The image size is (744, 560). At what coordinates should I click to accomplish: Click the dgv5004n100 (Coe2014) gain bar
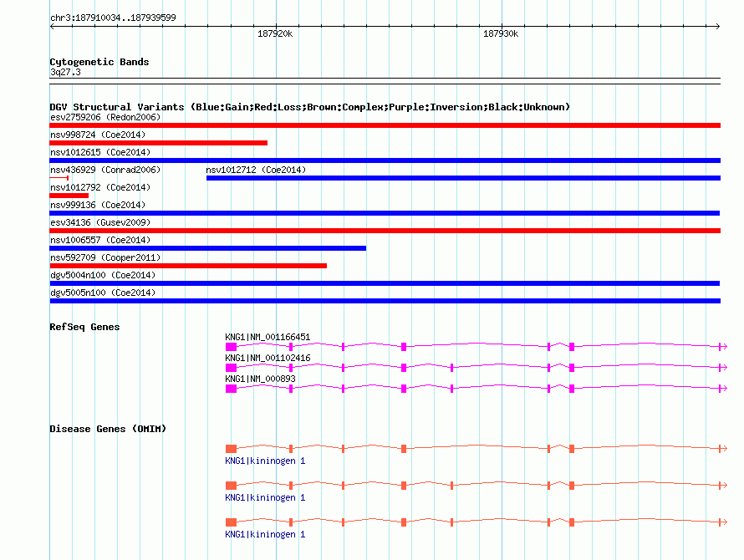[x=385, y=283]
